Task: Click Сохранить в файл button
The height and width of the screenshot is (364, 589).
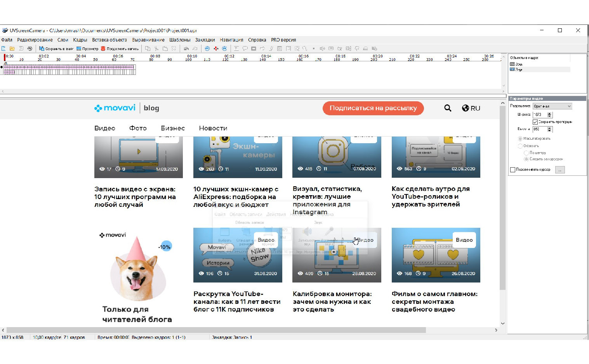Action: (56, 49)
